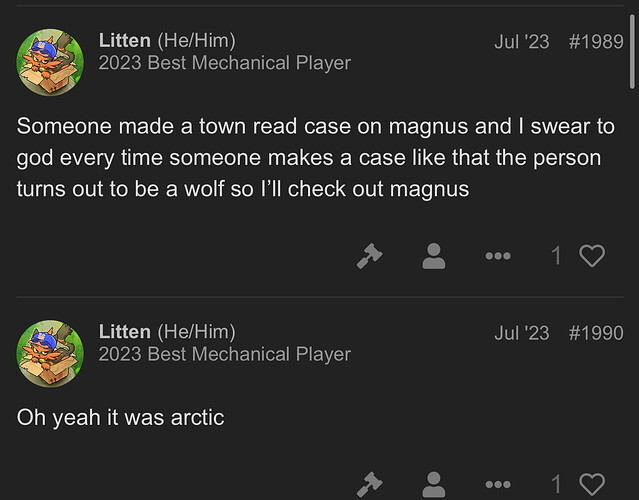
Task: Click Litten's avatar on post #1989
Action: 50,60
